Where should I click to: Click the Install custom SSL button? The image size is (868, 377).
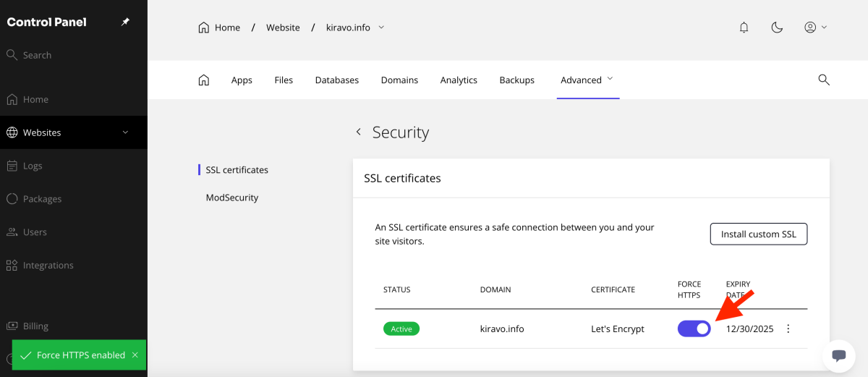758,234
